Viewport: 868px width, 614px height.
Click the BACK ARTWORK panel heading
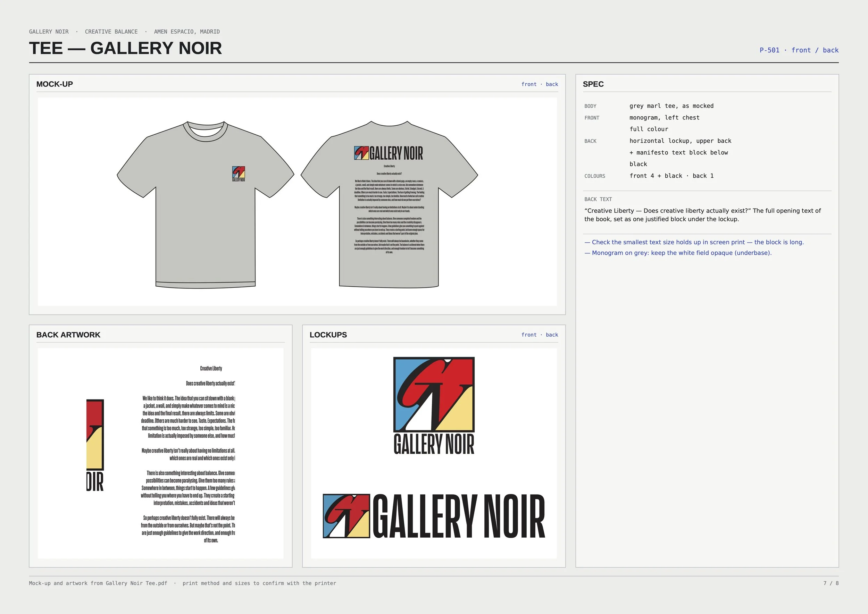(x=68, y=335)
